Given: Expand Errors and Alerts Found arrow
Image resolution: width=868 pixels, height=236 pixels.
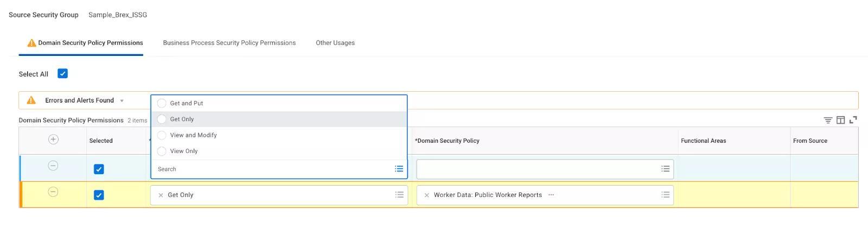Looking at the screenshot, I should click(122, 101).
